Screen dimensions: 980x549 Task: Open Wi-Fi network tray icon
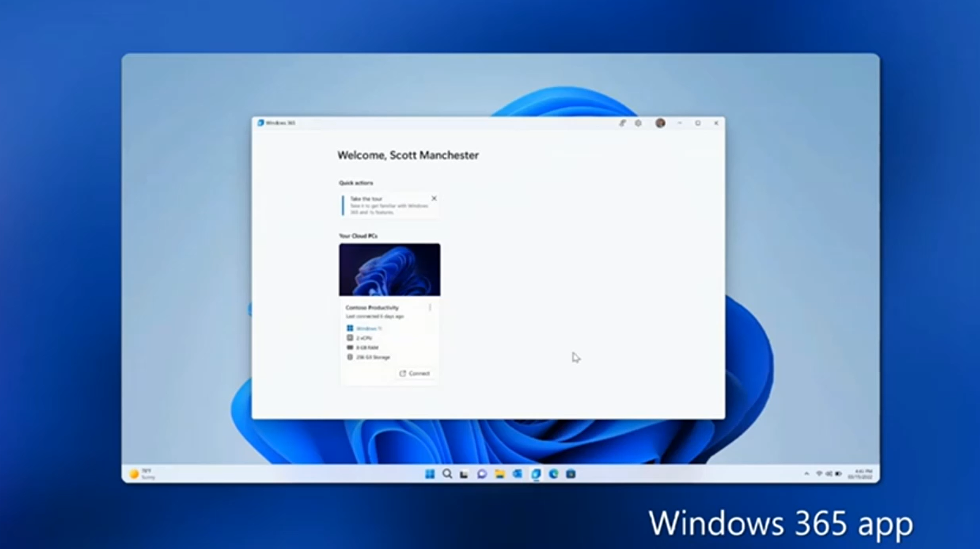(819, 474)
